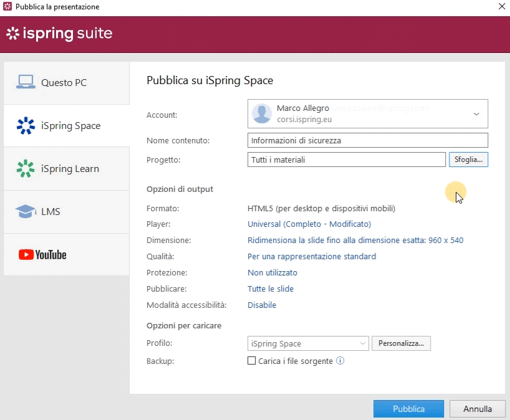Viewport: 510px width, 420px height.
Task: Click the Marco Allegro account avatar
Action: coord(262,113)
